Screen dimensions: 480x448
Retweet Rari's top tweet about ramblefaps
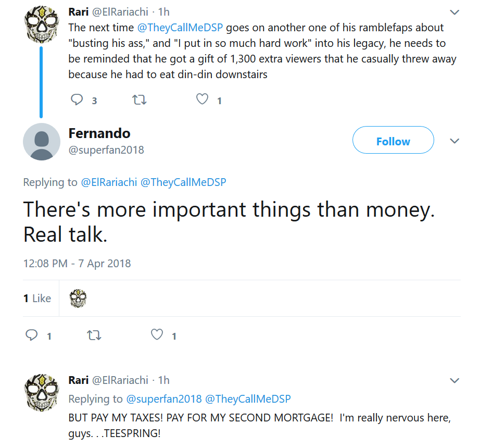140,100
